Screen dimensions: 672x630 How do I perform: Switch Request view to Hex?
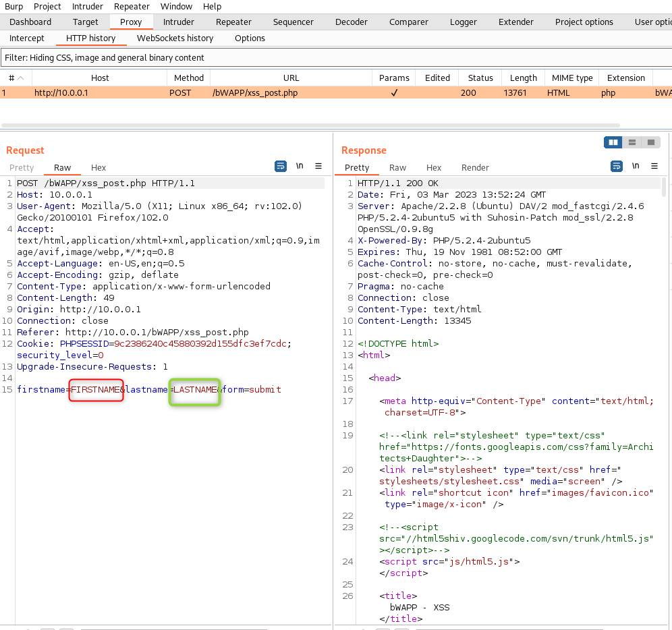[99, 167]
